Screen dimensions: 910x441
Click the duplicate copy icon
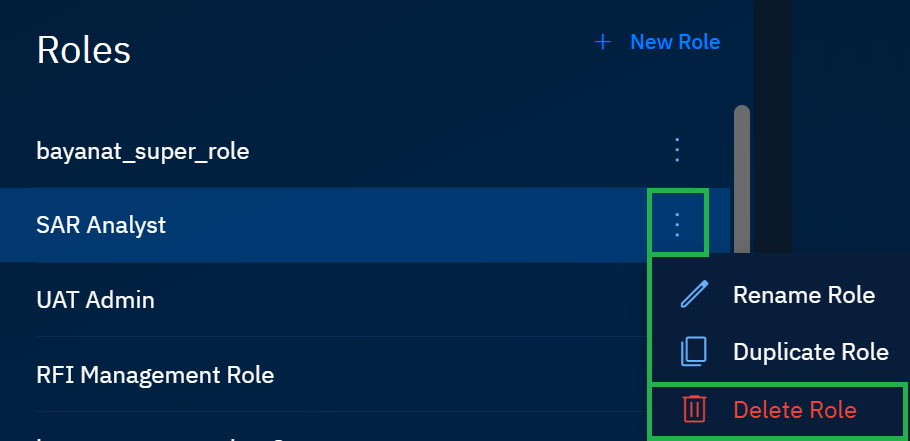[x=694, y=351]
